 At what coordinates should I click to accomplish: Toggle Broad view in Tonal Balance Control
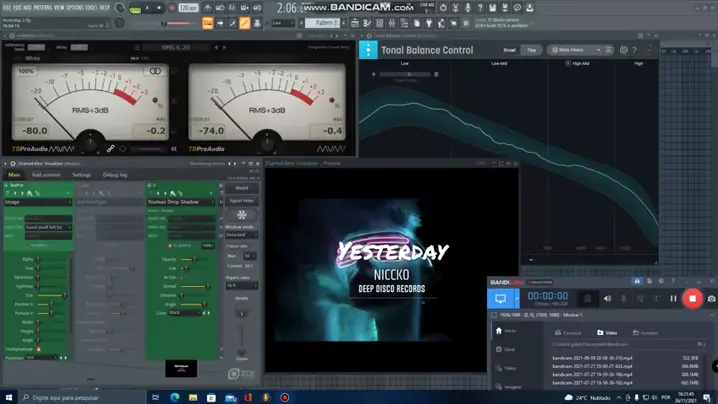tap(509, 49)
